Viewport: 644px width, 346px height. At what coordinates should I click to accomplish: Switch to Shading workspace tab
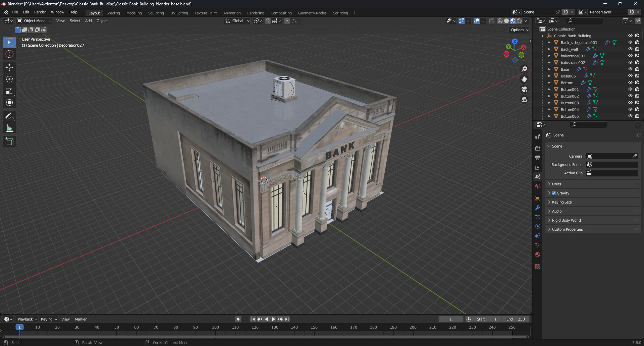[113, 13]
